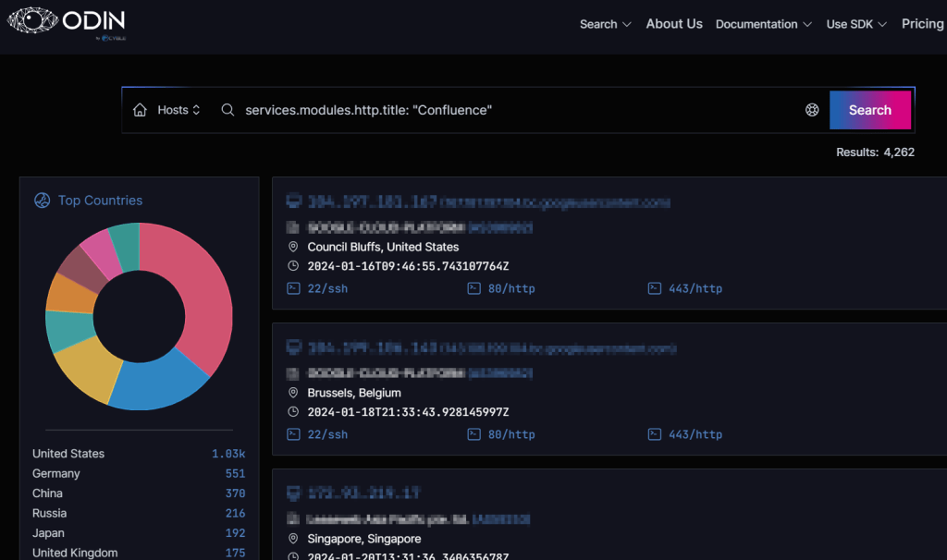
Task: Click the location pin next to Singapore, Singapore
Action: coord(293,538)
